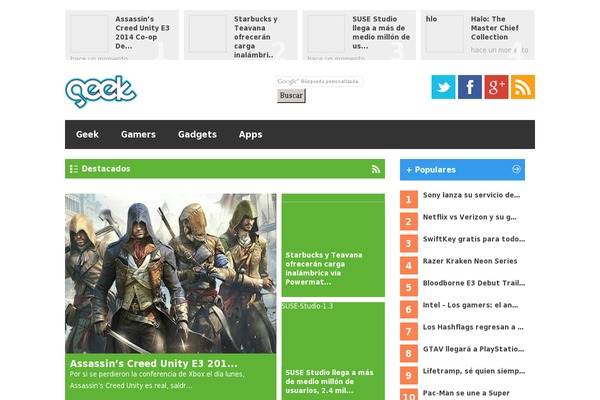Open the Starbucks y Teavana green featured card
Image resolution: width=600 pixels, height=400 pixels.
333,245
